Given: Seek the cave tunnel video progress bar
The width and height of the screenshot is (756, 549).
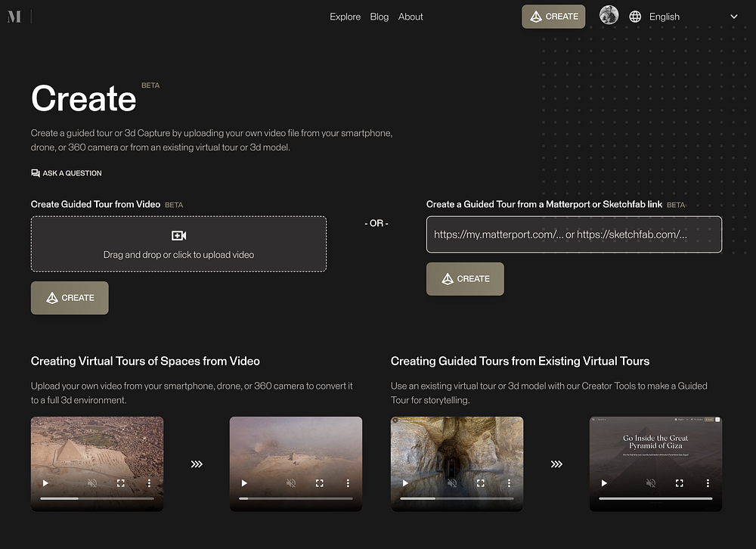Looking at the screenshot, I should tap(457, 498).
